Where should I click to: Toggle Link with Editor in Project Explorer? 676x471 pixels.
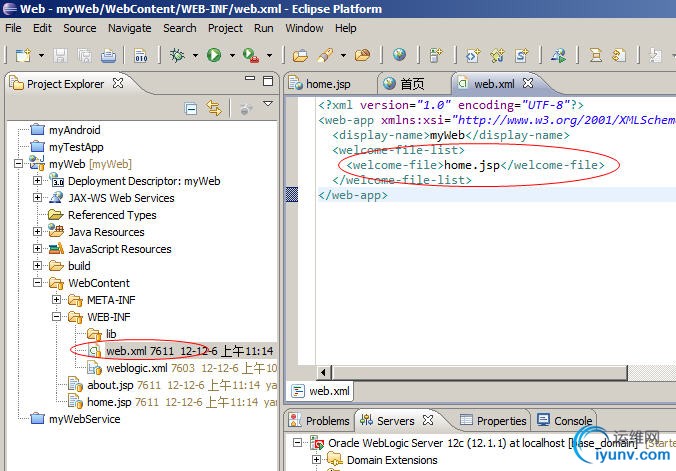tap(213, 108)
